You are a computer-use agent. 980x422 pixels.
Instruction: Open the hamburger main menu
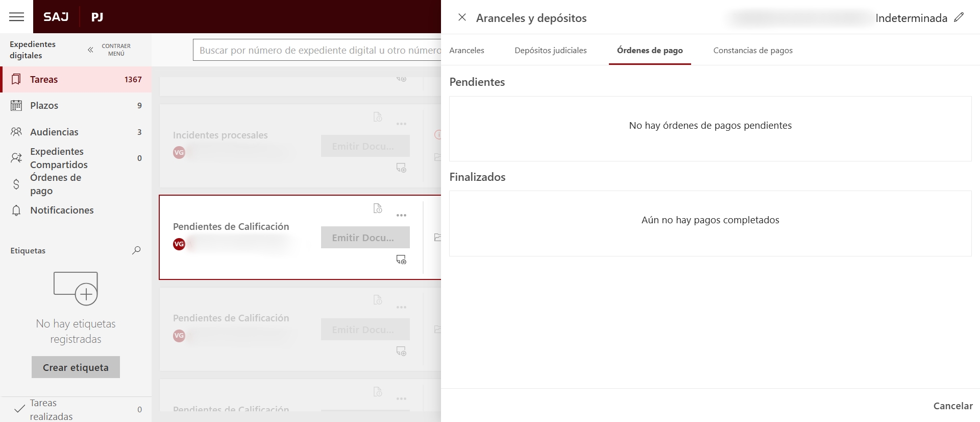(16, 17)
